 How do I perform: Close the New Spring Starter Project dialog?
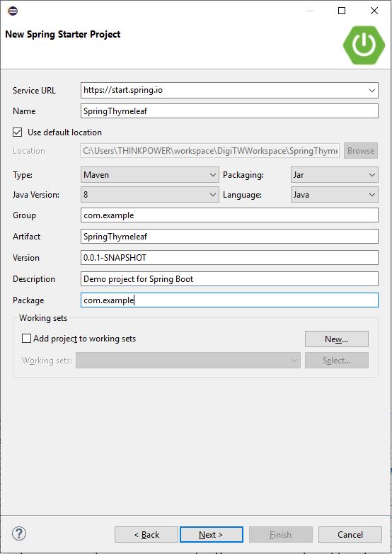tap(374, 11)
